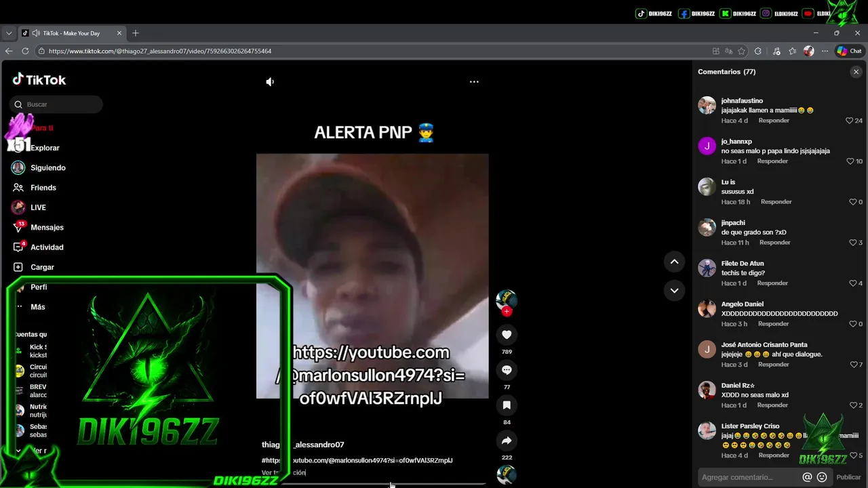
Task: Reply to jinpachi's comment
Action: [775, 243]
